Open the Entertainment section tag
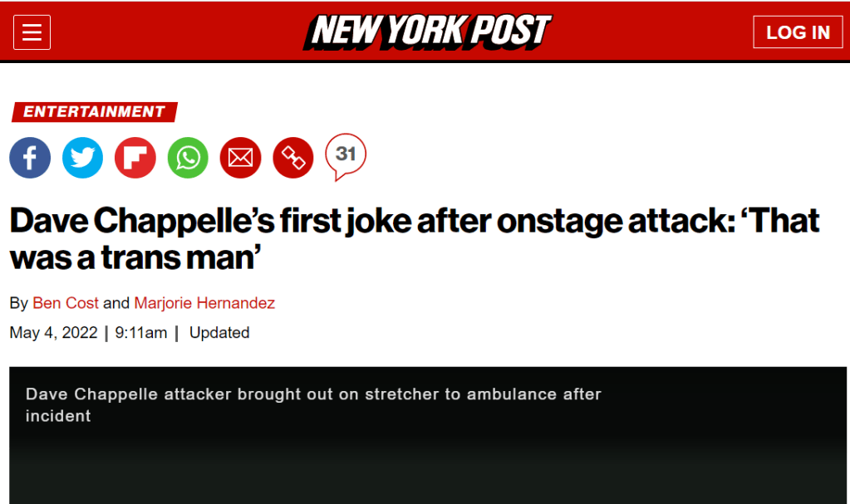 tap(94, 112)
